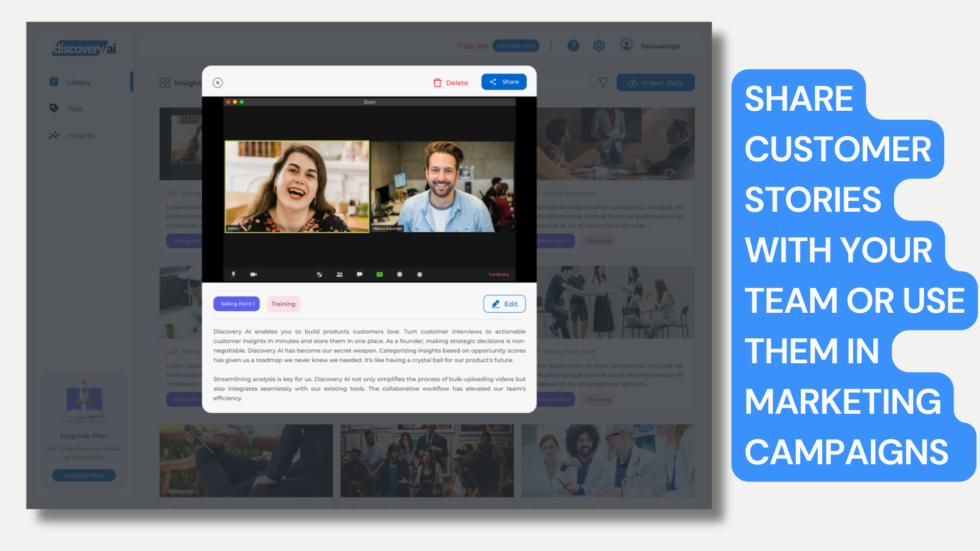Close the story modal with X icon
The height and width of the screenshot is (551, 980).
(x=217, y=83)
